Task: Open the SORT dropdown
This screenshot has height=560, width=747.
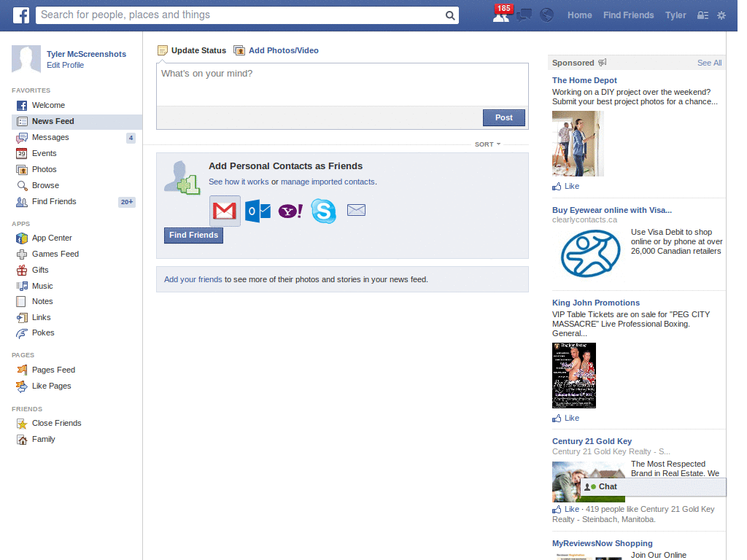Action: pos(487,144)
